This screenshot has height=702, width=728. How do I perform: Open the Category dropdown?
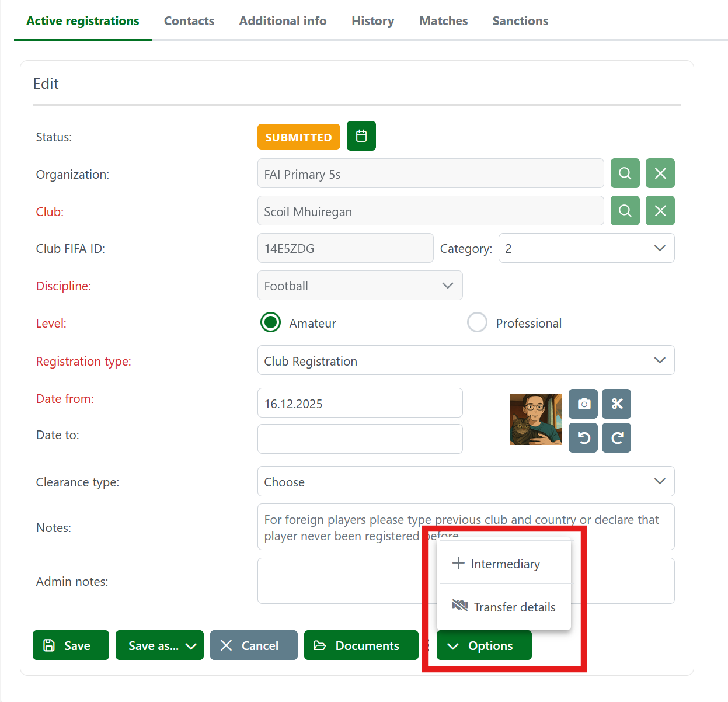pos(586,248)
